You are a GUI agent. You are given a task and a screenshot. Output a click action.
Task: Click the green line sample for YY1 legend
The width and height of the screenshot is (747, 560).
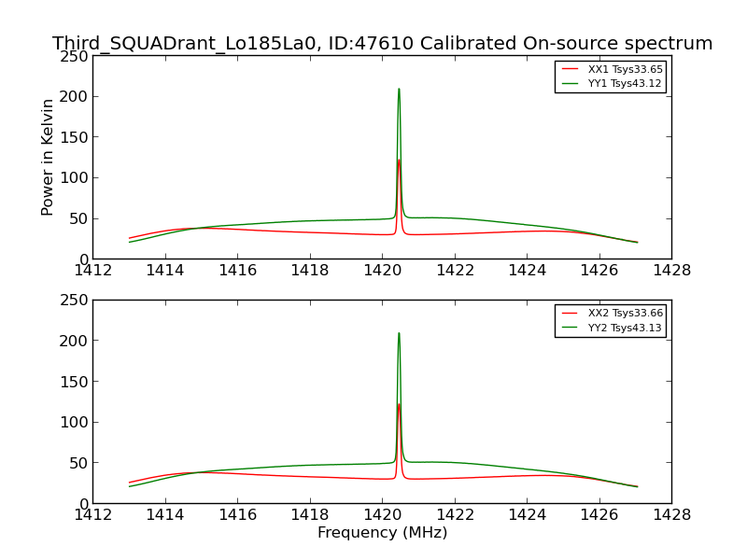pos(570,83)
